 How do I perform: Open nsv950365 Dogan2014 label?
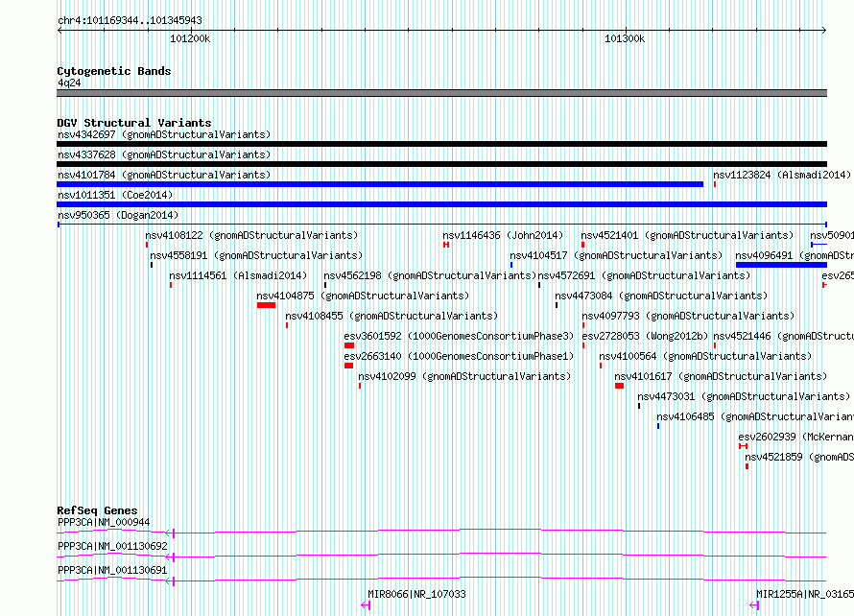coord(118,215)
